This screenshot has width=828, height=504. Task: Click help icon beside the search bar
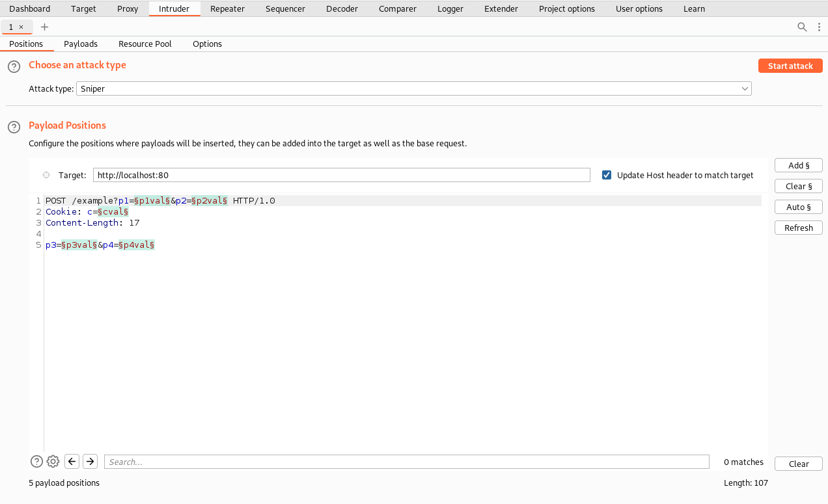[x=36, y=462]
